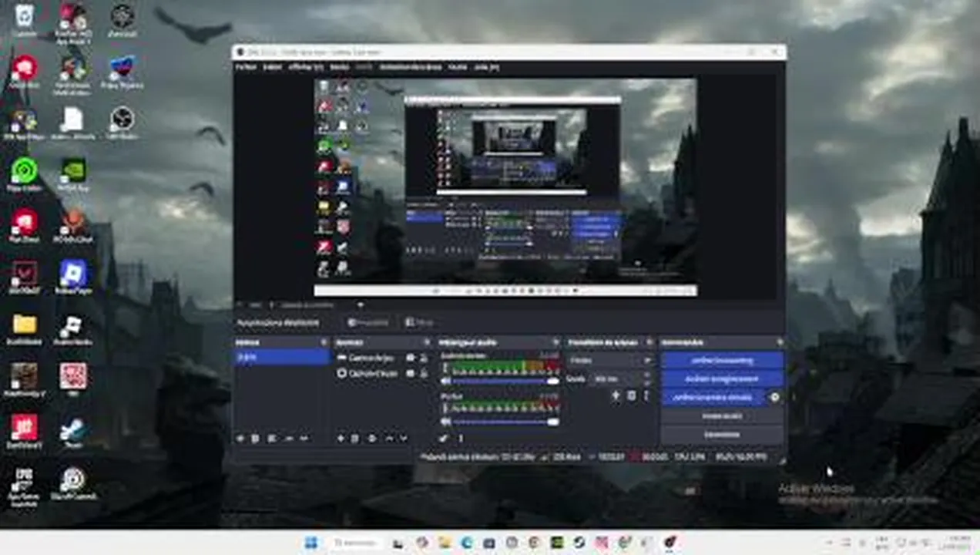980x555 pixels.
Task: Lock the Capture de jeu source
Action: tap(423, 358)
